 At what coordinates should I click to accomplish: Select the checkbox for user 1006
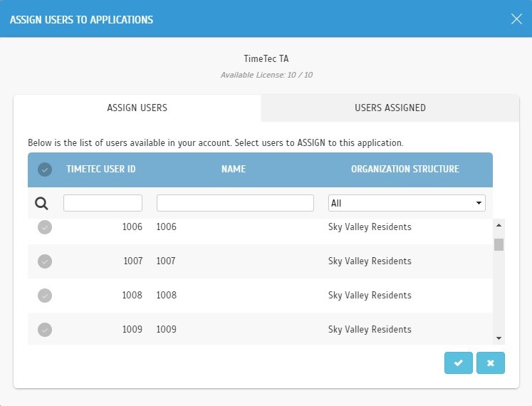pyautogui.click(x=45, y=227)
